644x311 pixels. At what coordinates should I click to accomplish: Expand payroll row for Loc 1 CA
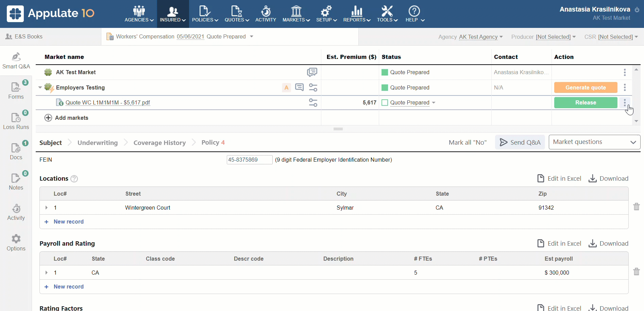(47, 273)
